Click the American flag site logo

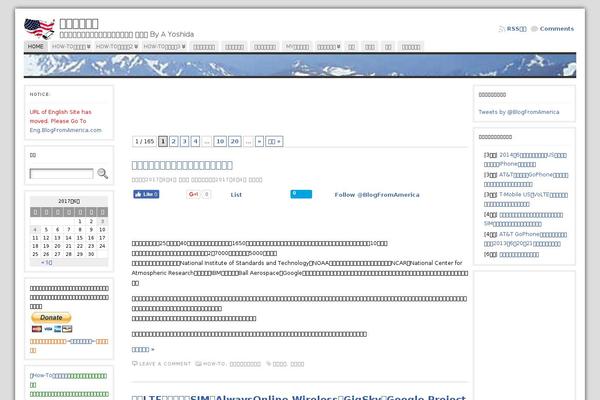click(x=39, y=28)
